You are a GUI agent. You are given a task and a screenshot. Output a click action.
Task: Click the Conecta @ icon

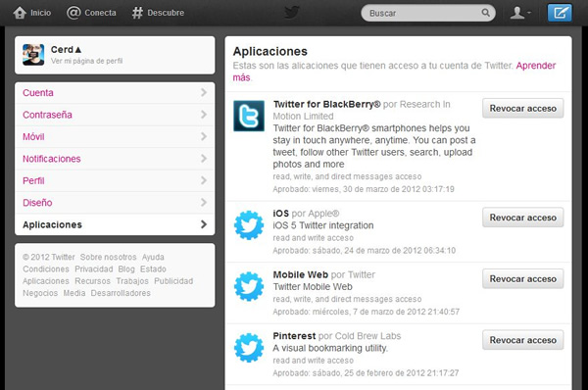click(x=73, y=13)
